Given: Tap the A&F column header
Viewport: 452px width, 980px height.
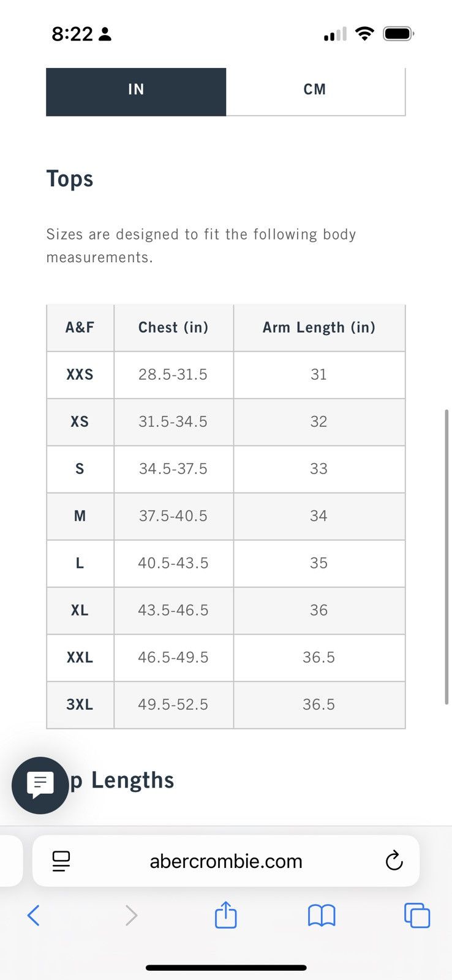Looking at the screenshot, I should tap(80, 328).
